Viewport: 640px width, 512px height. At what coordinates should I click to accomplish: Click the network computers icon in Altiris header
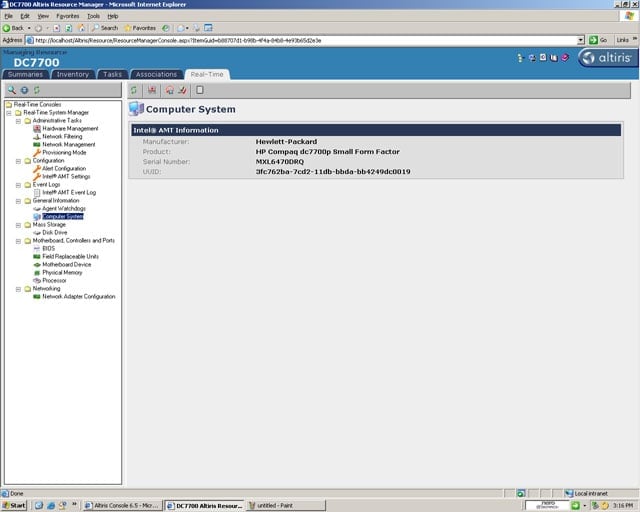532,58
